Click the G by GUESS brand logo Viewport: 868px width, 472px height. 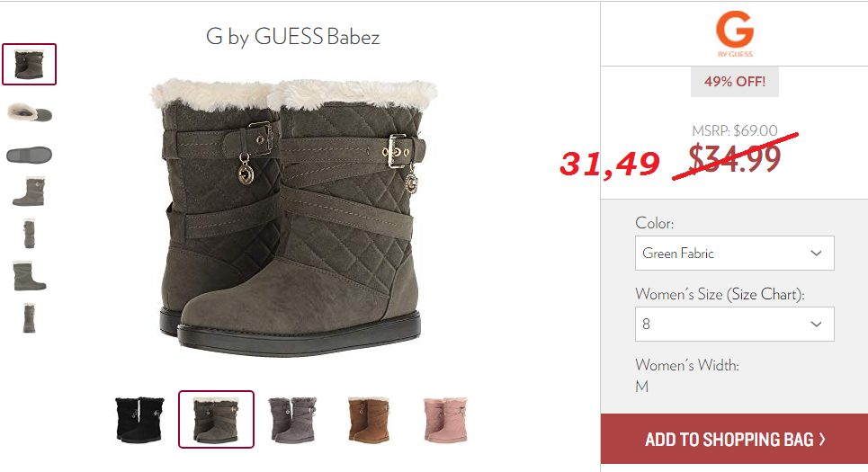pyautogui.click(x=735, y=34)
